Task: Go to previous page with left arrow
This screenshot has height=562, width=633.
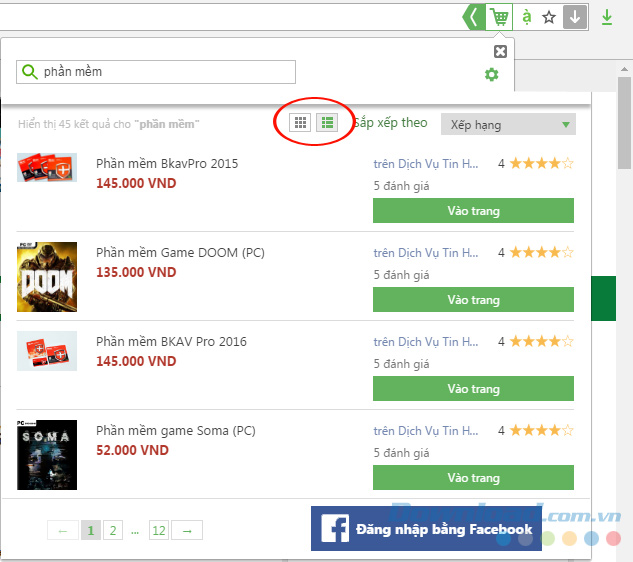Action: pos(63,530)
